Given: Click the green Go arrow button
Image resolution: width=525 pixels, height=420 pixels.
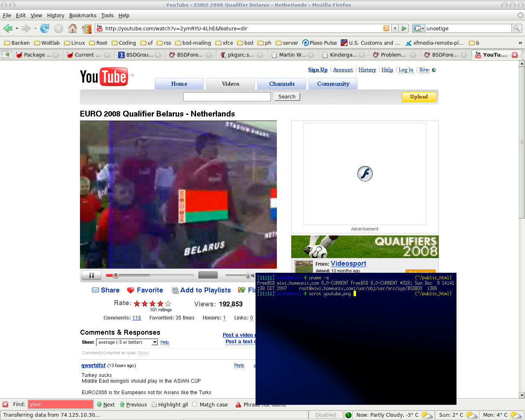Looking at the screenshot, I should click(404, 28).
